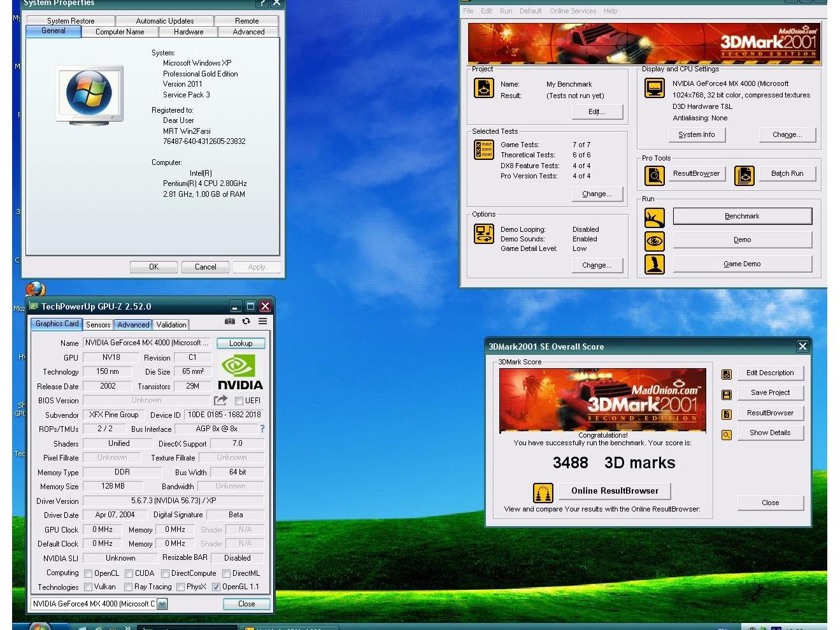Viewport: 840px width, 630px height.
Task: Toggle the OpenGL 1.1 checkbox
Action: (216, 587)
